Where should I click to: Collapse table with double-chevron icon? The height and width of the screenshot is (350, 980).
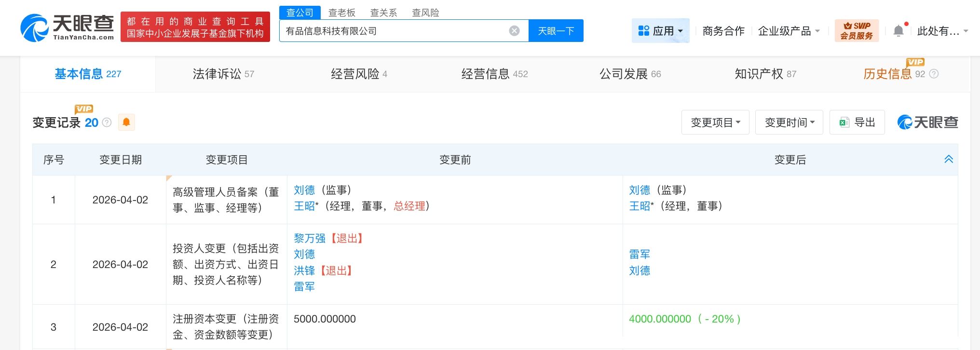(948, 159)
